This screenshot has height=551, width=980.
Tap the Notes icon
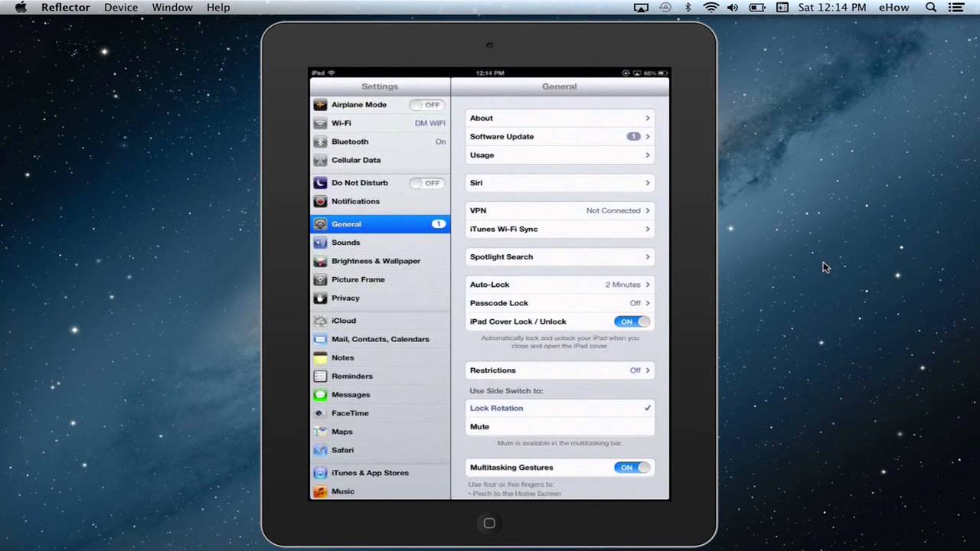pyautogui.click(x=320, y=357)
